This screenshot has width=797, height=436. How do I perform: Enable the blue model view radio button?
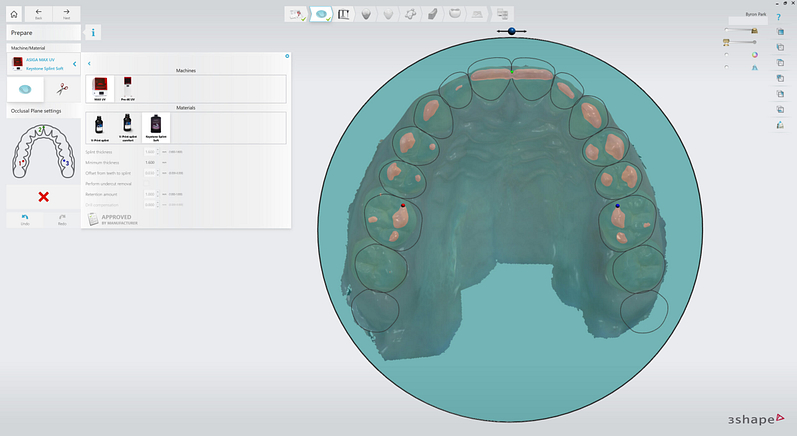(x=727, y=67)
